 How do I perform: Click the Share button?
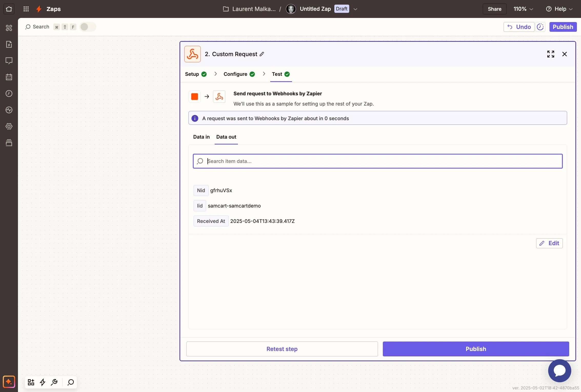(x=495, y=9)
